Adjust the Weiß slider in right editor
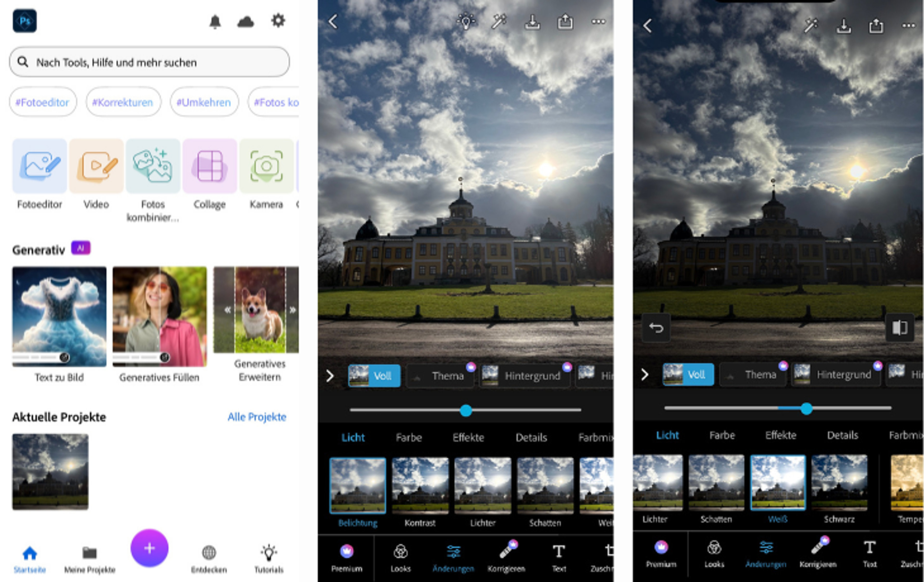Screen dimensions: 924x582 click(807, 409)
